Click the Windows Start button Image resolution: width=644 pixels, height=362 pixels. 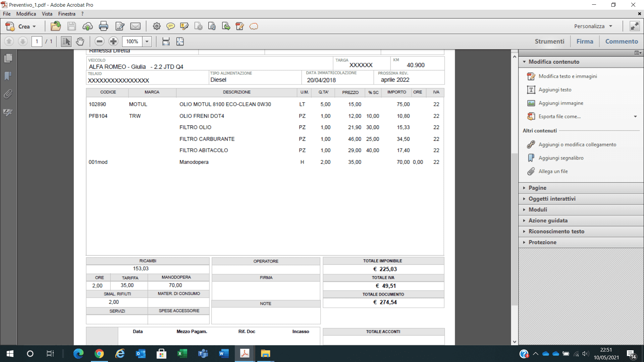pyautogui.click(x=10, y=354)
